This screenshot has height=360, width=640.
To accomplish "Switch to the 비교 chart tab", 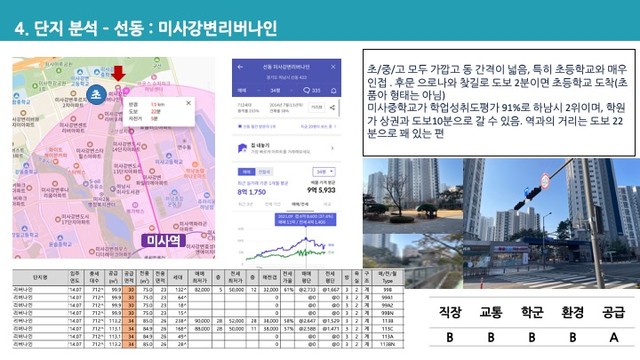I will (327, 204).
